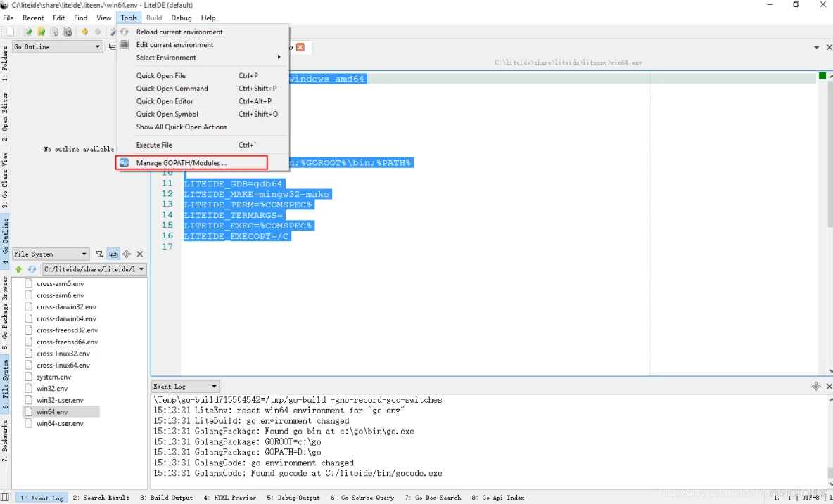Switch to 5: Debug Output bottom tab

pos(293,498)
